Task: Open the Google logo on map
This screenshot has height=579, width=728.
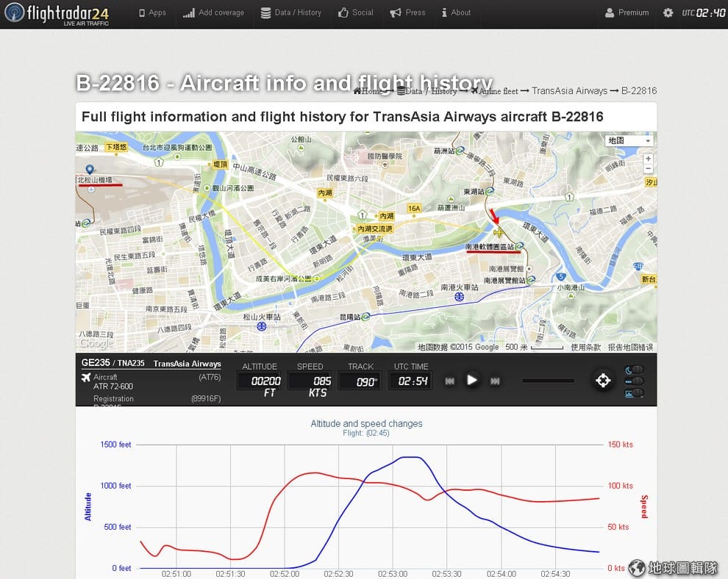Action: [x=96, y=343]
